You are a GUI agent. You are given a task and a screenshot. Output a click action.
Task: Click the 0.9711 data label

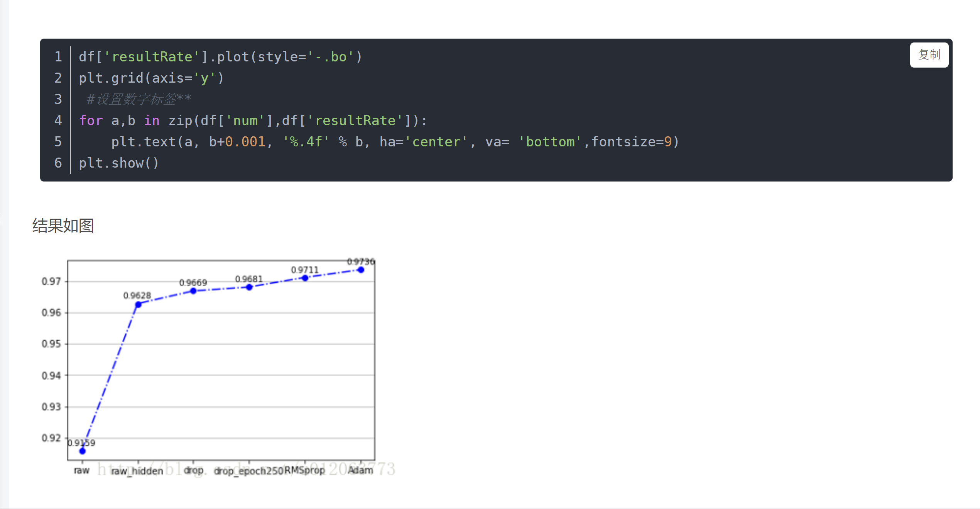(x=305, y=270)
